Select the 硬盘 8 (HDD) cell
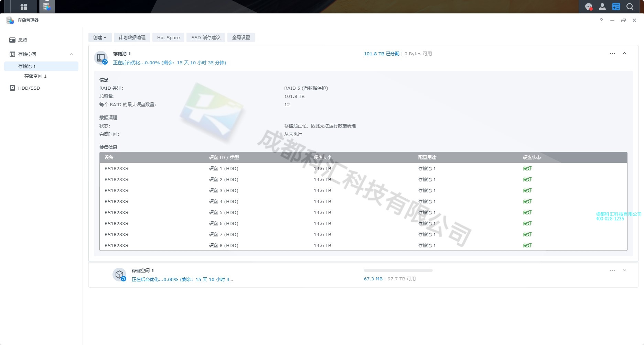 point(224,245)
